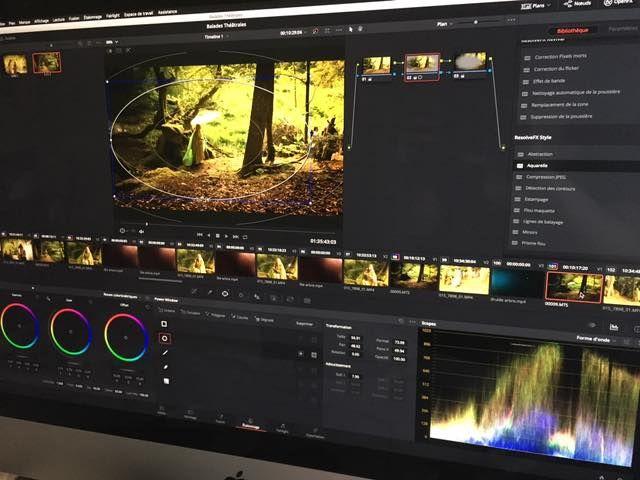The height and width of the screenshot is (480, 640).
Task: Open the Affichage menu
Action: 41,20
